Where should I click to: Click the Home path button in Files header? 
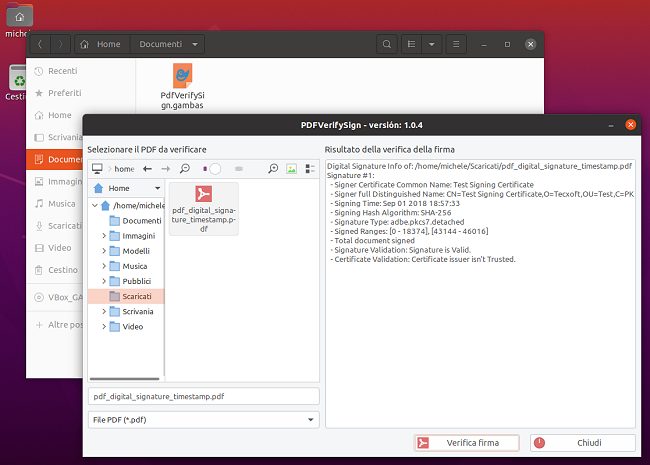(102, 44)
